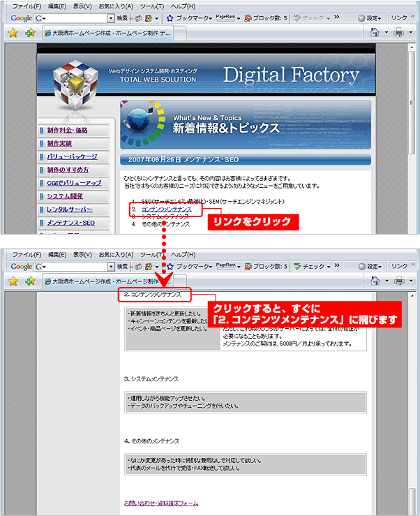
Task: Open the 制作料金・価格 sidebar link
Action: pos(67,131)
